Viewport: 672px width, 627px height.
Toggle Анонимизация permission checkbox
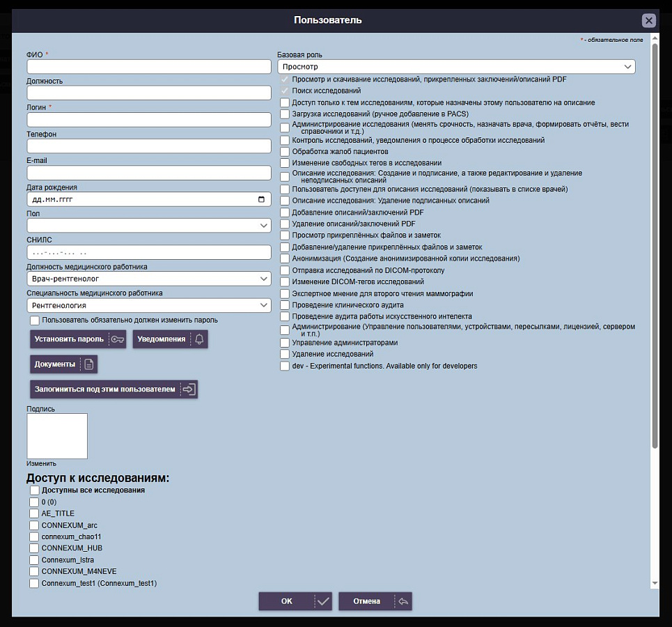pyautogui.click(x=285, y=258)
